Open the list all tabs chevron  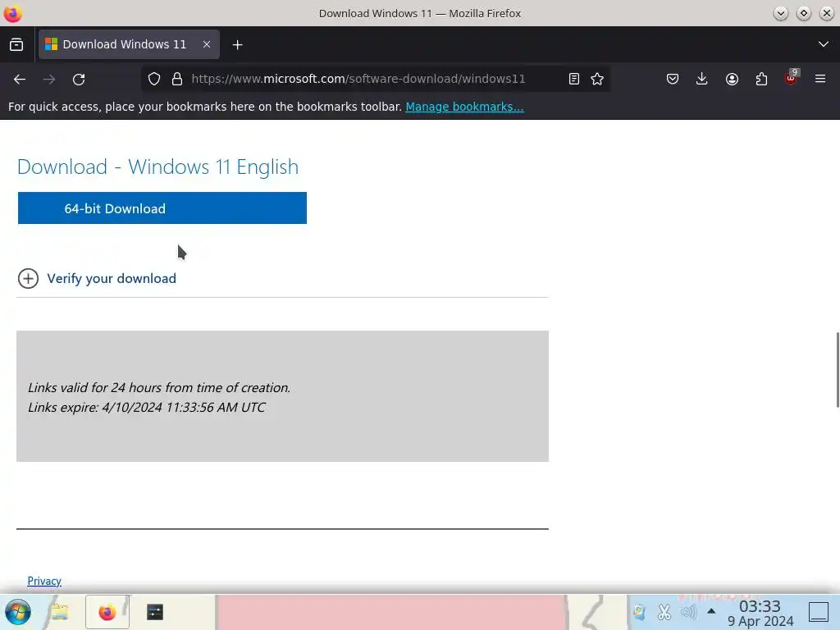824,44
